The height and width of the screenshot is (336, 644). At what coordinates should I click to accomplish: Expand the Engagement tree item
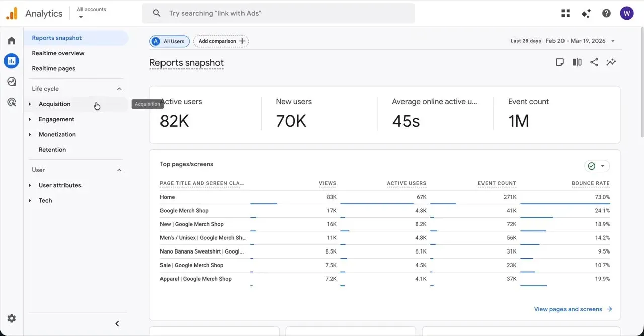[30, 119]
